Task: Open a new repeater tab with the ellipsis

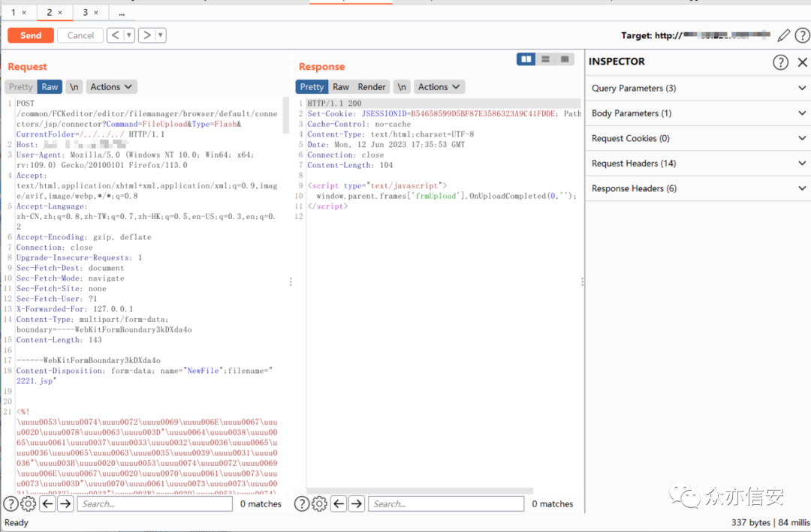Action: click(x=122, y=13)
